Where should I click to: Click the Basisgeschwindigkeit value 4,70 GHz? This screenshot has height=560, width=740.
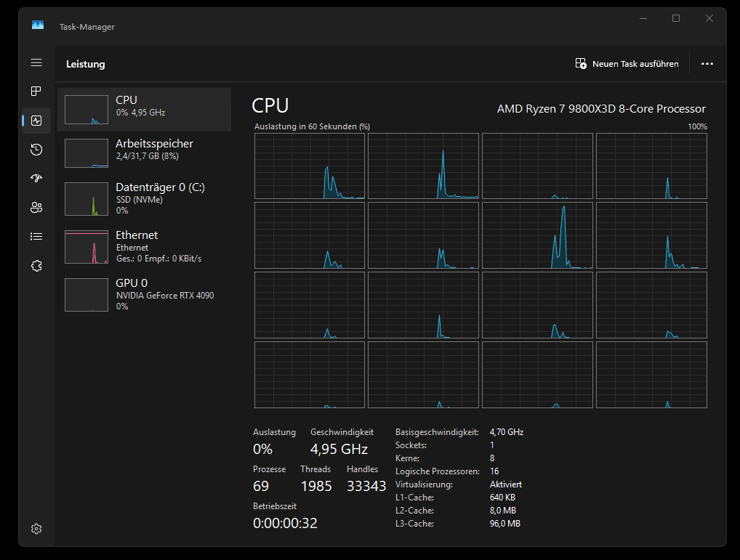tap(507, 431)
